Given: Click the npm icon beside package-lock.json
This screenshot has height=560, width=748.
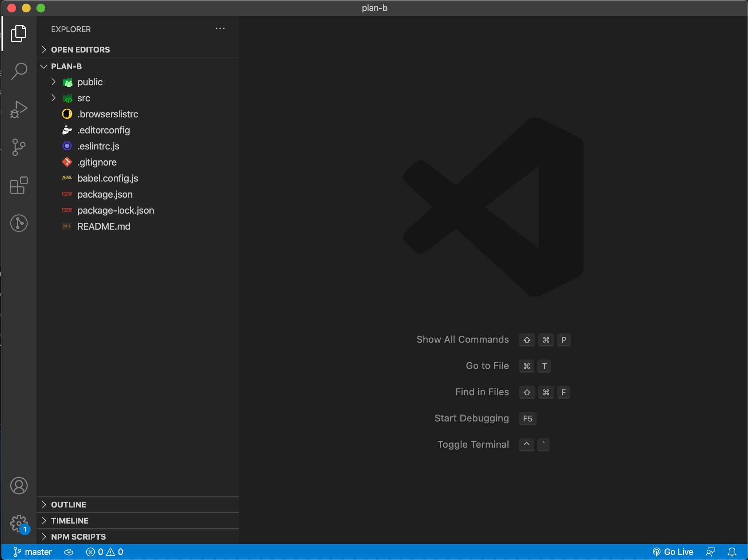Looking at the screenshot, I should (67, 210).
